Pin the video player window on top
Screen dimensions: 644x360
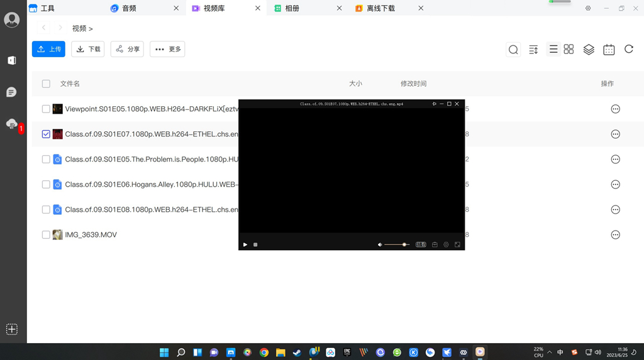434,104
